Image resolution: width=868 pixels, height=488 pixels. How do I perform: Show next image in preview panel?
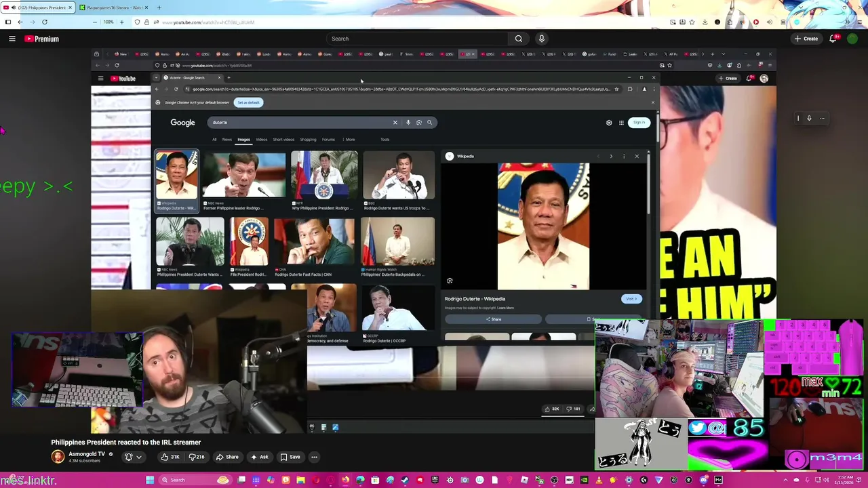point(611,157)
